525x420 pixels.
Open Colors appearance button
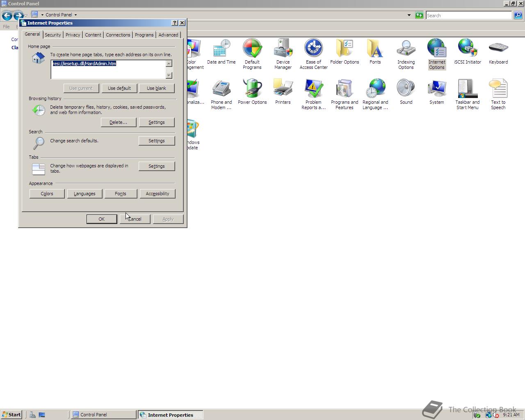pyautogui.click(x=47, y=194)
